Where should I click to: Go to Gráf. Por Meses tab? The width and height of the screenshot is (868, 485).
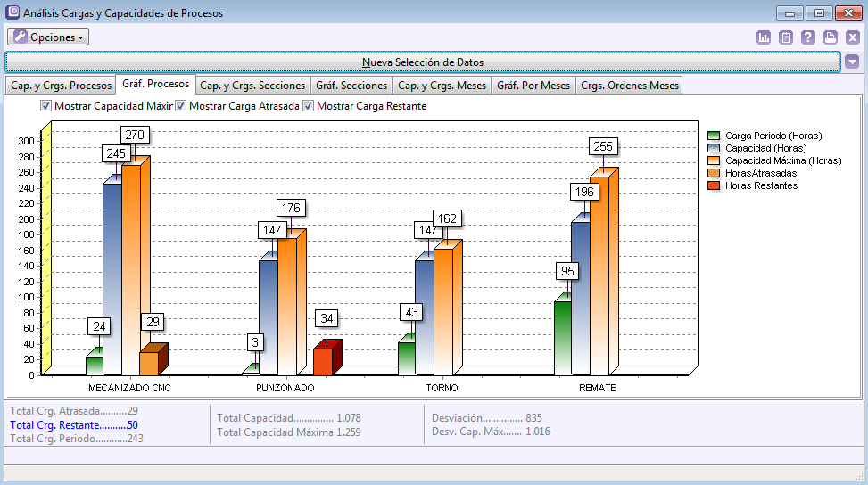coord(533,86)
